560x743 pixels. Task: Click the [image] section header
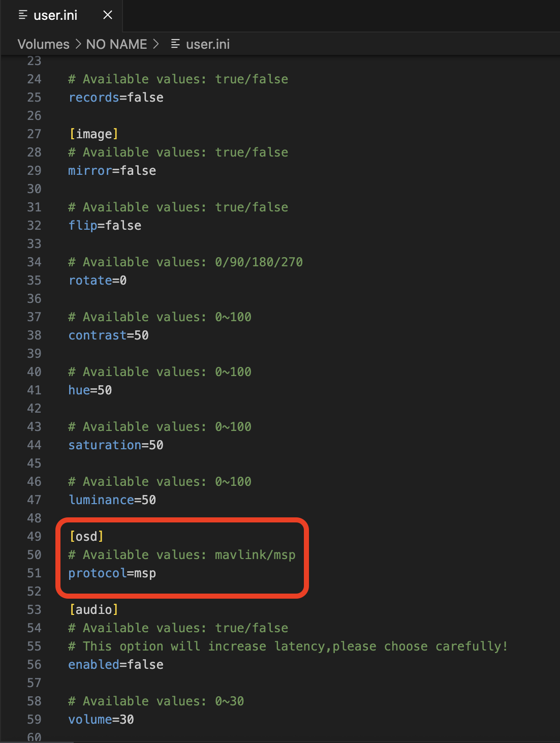coord(94,134)
